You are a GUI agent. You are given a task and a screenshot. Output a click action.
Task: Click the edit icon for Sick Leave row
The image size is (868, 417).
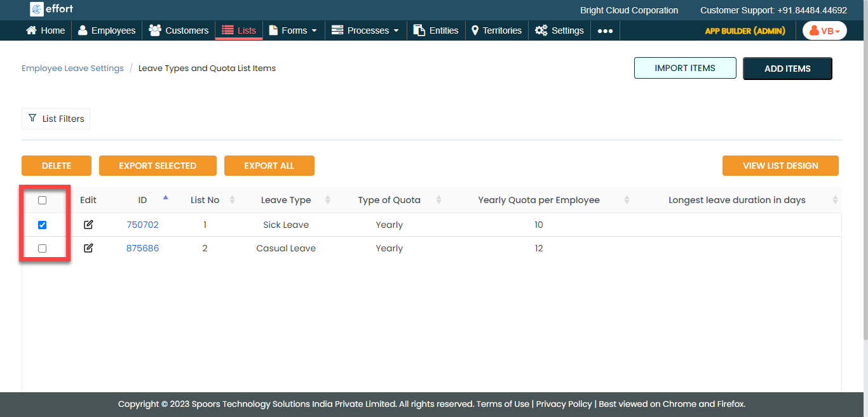(x=88, y=225)
